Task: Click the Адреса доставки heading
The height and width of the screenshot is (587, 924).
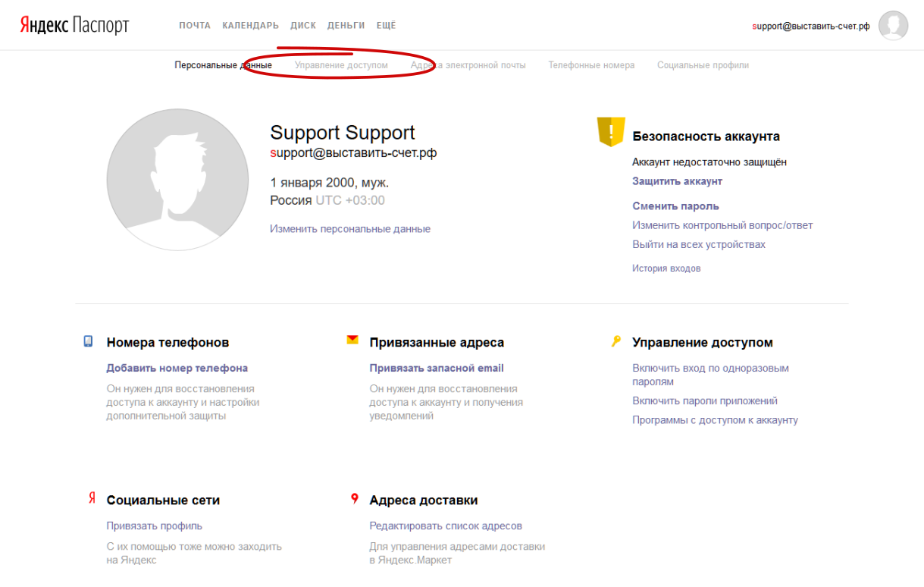Action: point(424,501)
